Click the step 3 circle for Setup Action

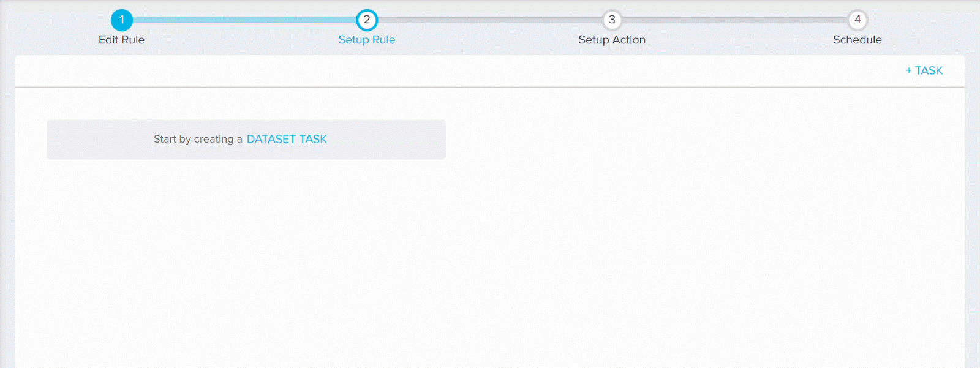pos(612,20)
